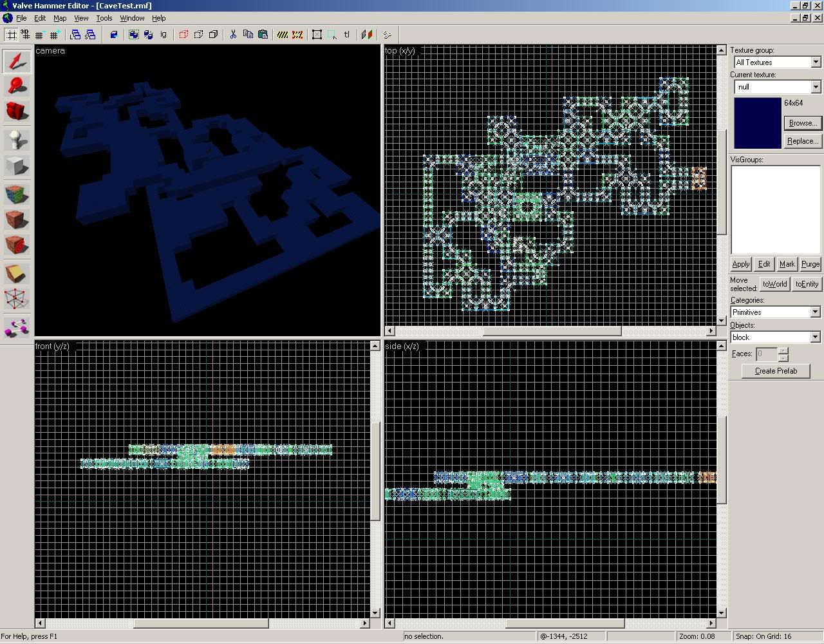Click the Faces input field
Viewport: 824px width, 644px height.
click(x=766, y=354)
